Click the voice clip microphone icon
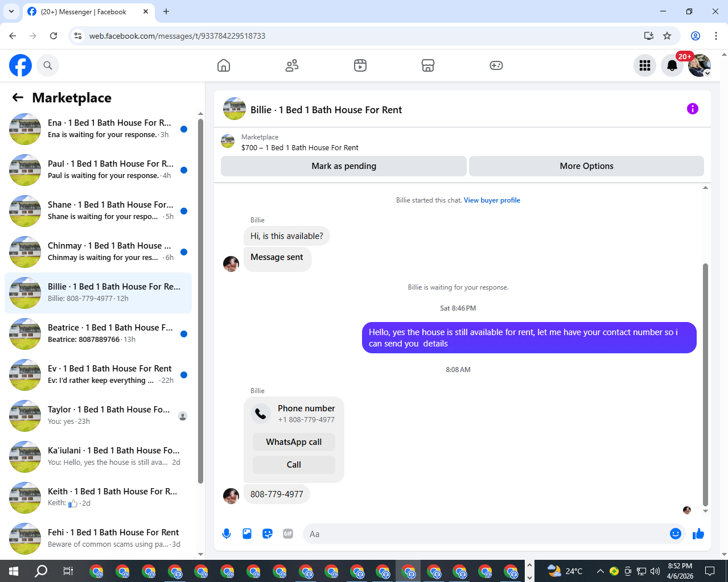The image size is (728, 582). [x=227, y=534]
